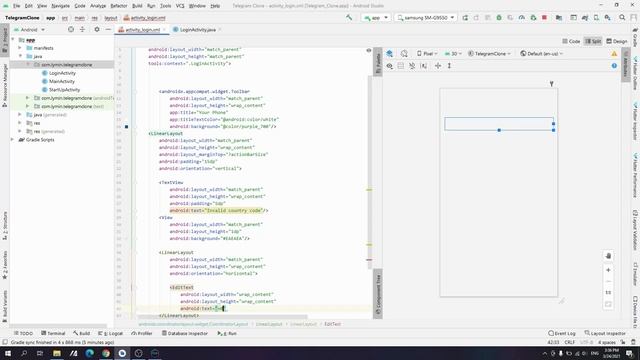
Task: Switch editor to Design view mode
Action: pyautogui.click(x=616, y=41)
